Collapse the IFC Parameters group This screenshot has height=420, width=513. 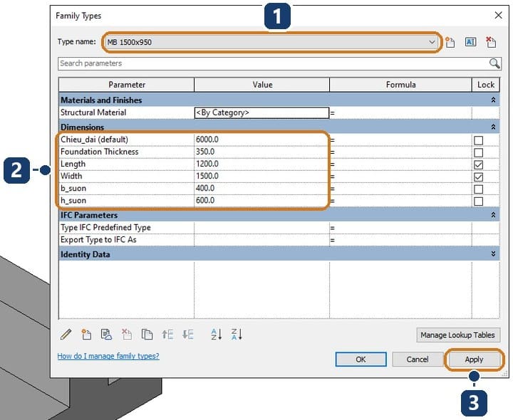coord(493,215)
